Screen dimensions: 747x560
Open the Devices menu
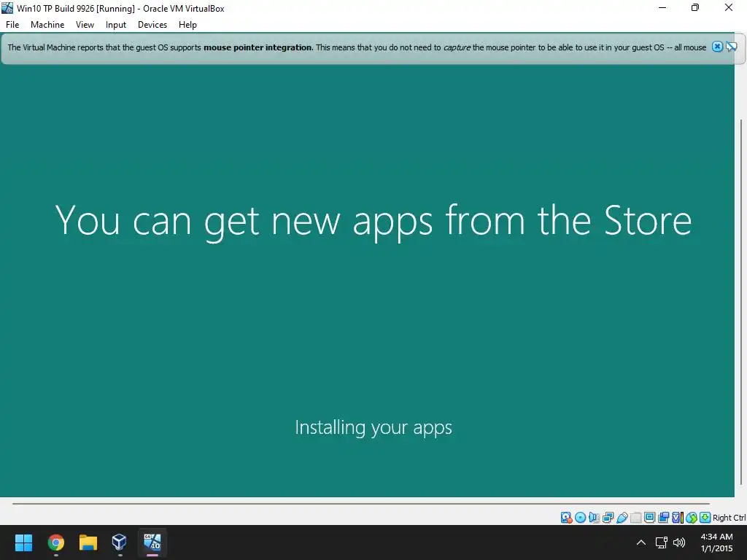(152, 25)
